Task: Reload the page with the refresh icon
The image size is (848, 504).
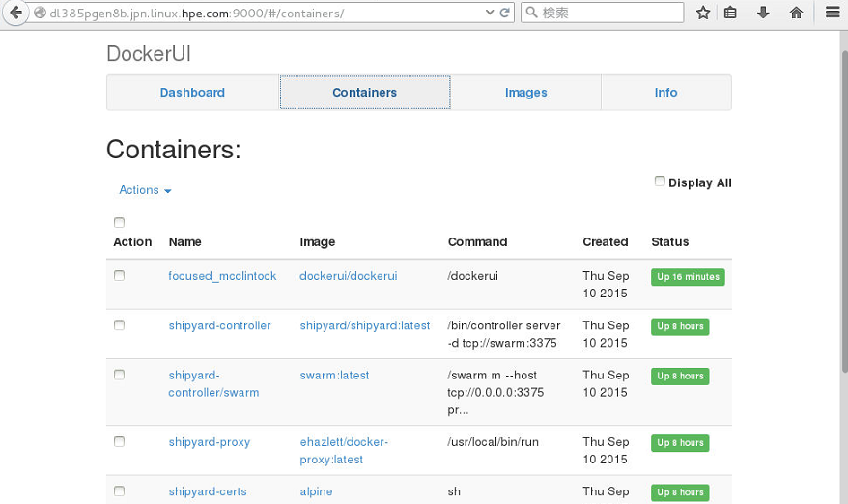Action: 504,13
